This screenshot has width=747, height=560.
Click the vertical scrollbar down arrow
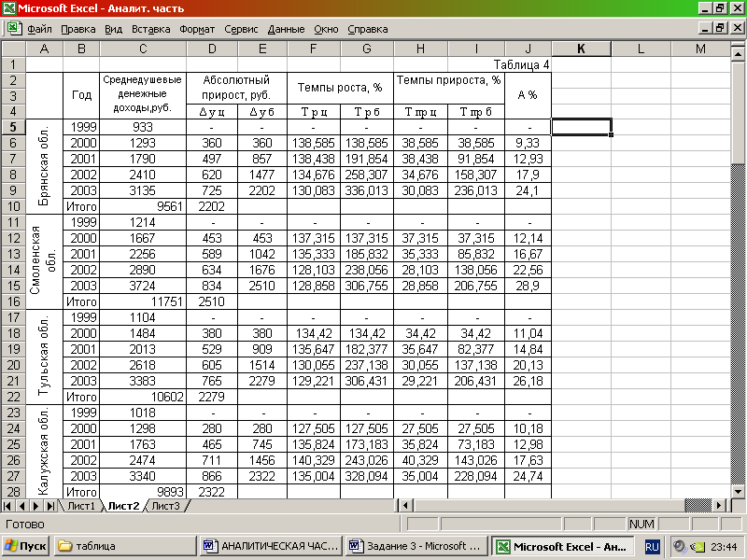tap(738, 491)
